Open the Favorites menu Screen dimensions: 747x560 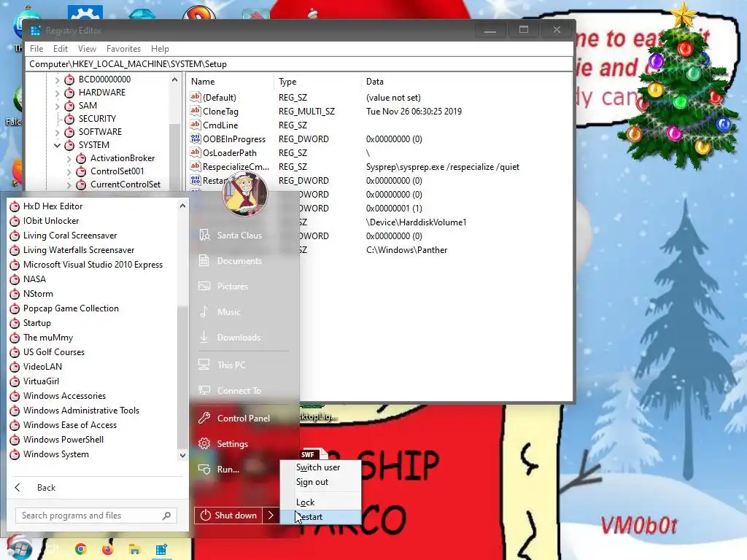124,49
